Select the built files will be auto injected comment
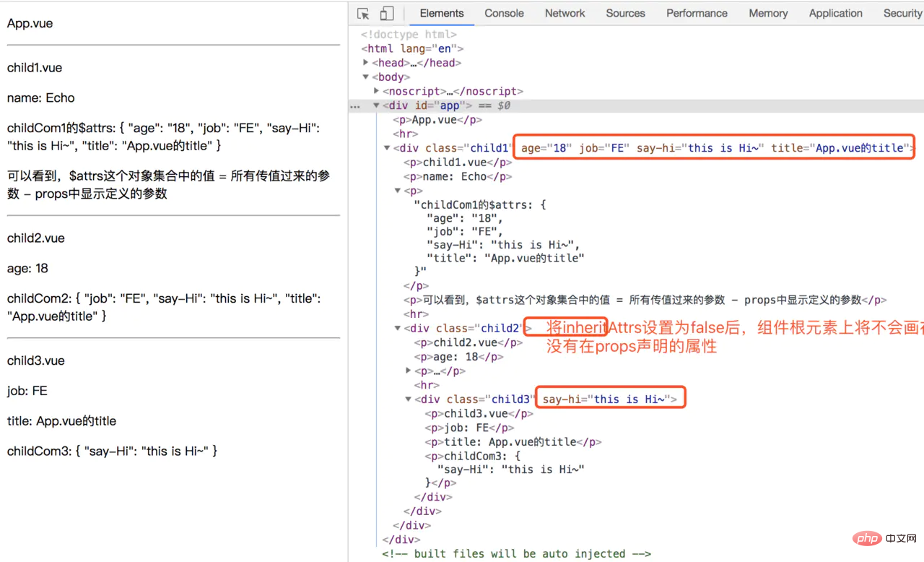This screenshot has height=562, width=924. coord(517,554)
